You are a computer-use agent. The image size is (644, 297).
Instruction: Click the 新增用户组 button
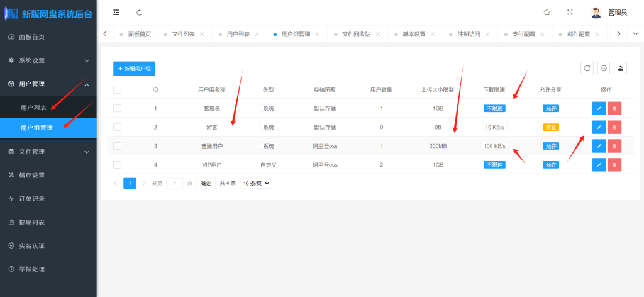coord(134,69)
